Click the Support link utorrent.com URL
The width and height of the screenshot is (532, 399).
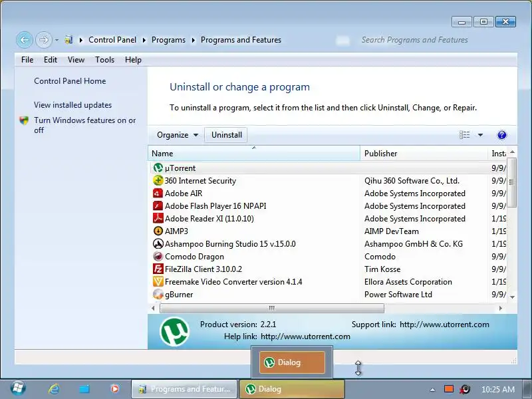pos(444,325)
